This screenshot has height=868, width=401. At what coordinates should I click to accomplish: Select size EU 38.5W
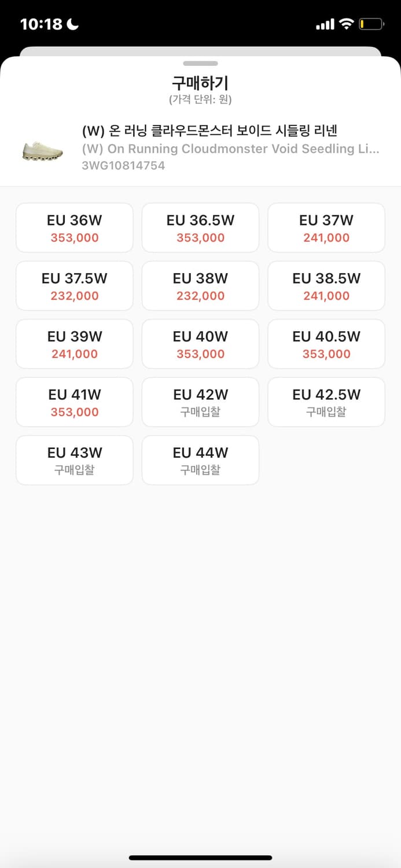(x=326, y=285)
